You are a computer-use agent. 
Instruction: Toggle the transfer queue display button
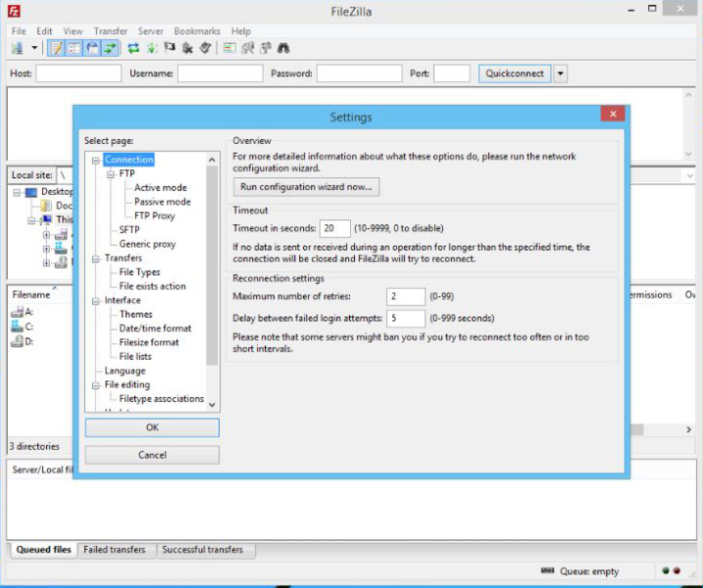(109, 47)
